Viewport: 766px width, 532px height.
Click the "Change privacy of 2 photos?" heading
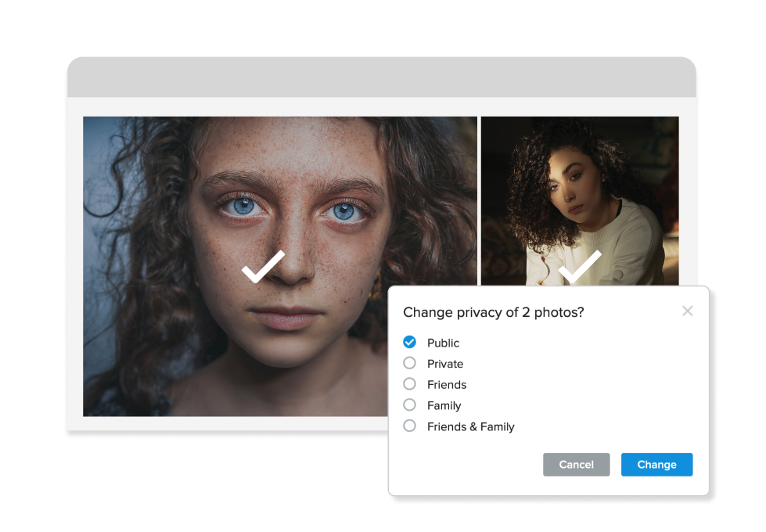click(493, 313)
